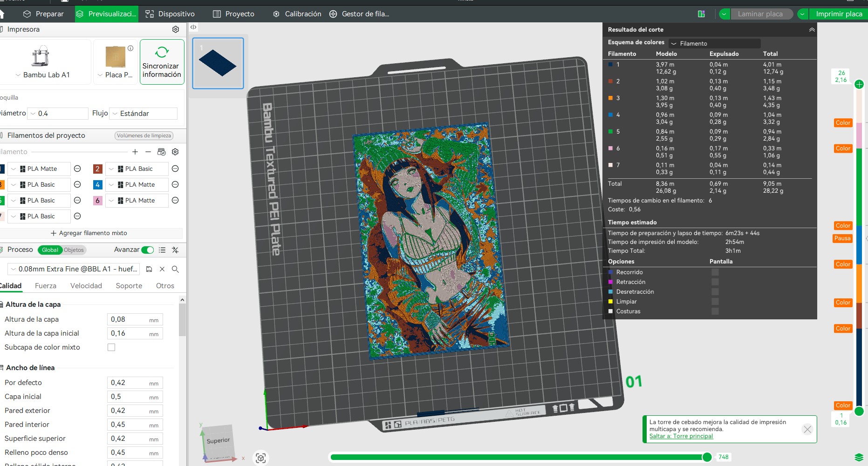Viewport: 868px width, 466px height.
Task: Remove a filament with minus icon
Action: coord(148,152)
